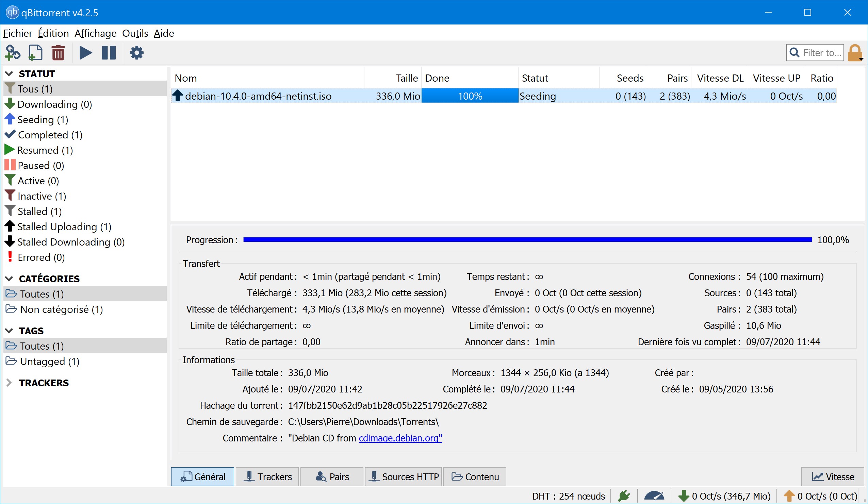Expand the TRACKERS section chevron

tap(9, 383)
